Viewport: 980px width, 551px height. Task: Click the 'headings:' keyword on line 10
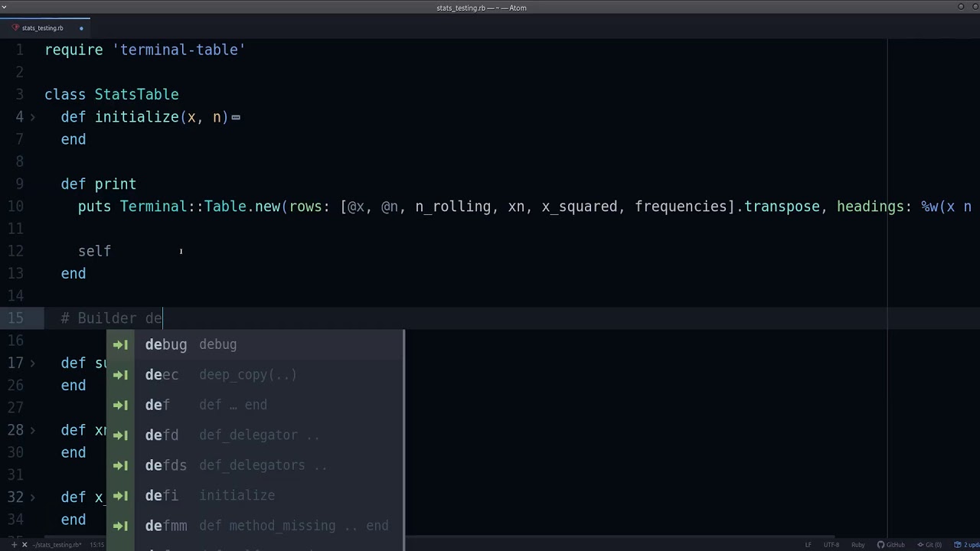pos(874,207)
